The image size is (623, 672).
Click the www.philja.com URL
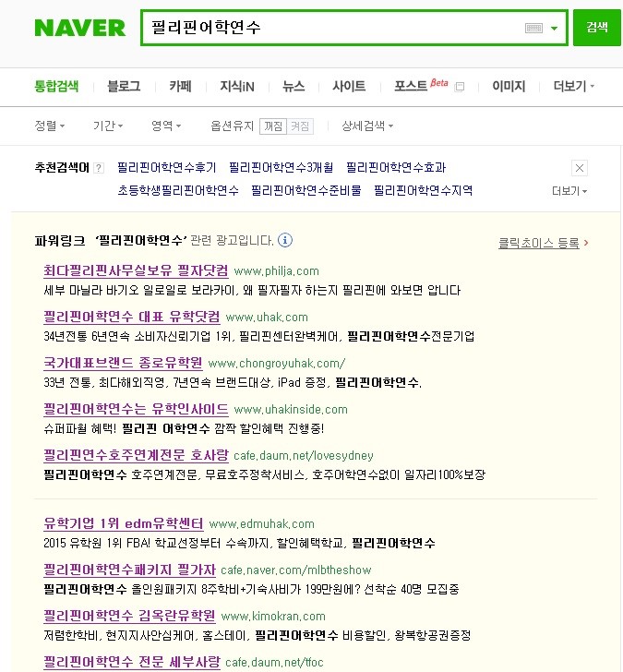[276, 271]
